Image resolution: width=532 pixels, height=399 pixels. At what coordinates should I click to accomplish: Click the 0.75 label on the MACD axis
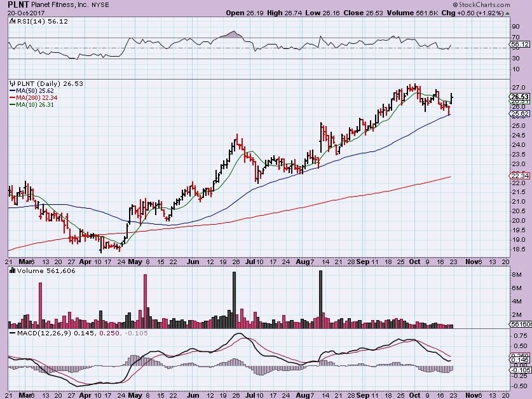coord(519,336)
